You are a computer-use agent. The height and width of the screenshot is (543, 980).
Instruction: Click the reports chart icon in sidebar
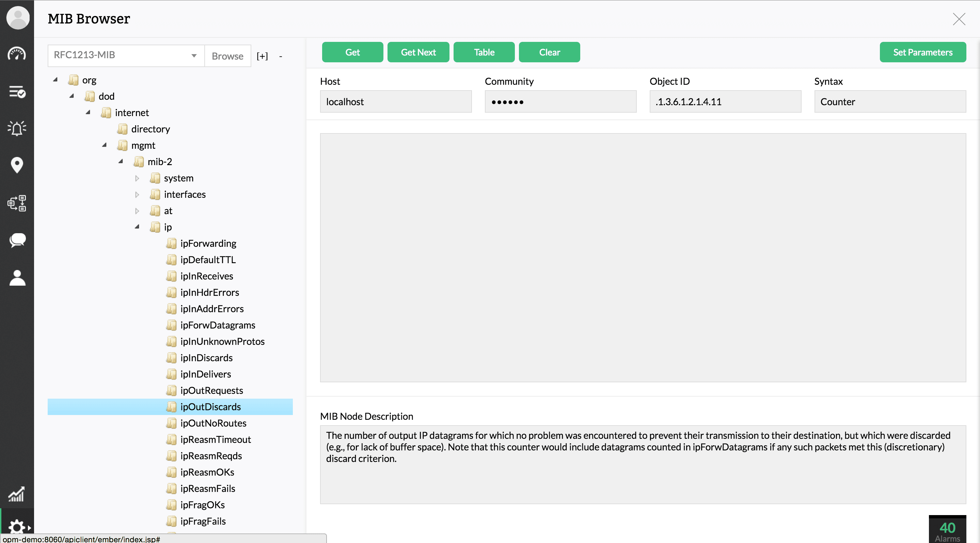[x=17, y=494]
